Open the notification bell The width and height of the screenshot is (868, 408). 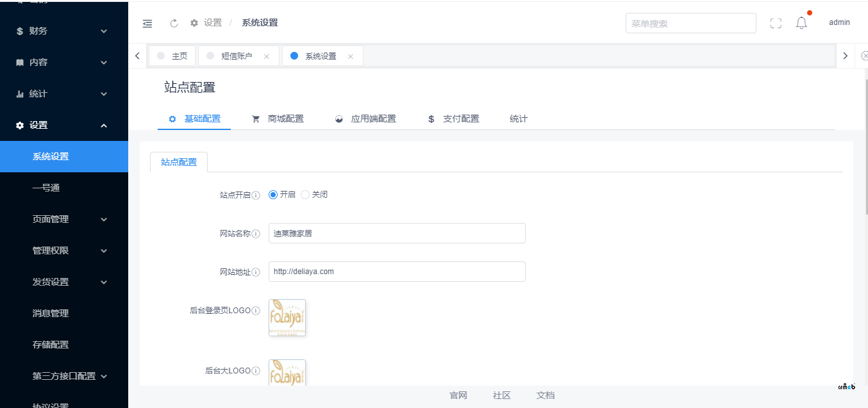pos(801,23)
